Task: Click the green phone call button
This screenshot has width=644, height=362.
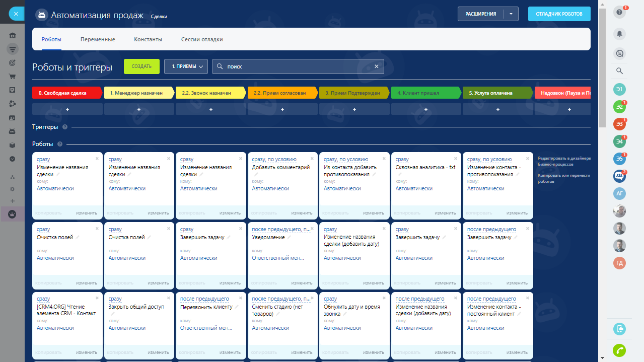Action: pos(620,350)
